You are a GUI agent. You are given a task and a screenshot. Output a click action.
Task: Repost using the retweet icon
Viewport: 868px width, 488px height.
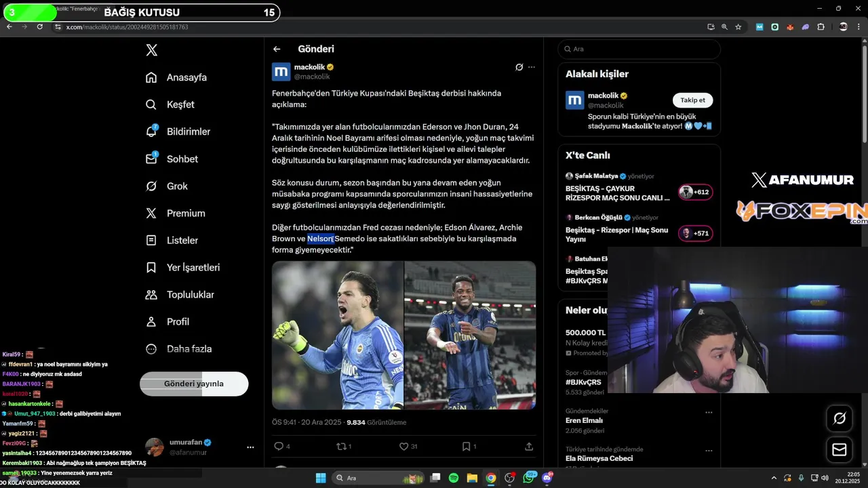pos(341,446)
